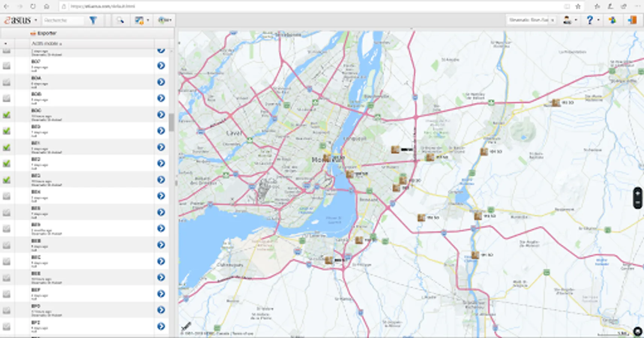This screenshot has height=338, width=644.
Task: Uncheck the checkbox beside asset BE3
Action: click(x=6, y=180)
